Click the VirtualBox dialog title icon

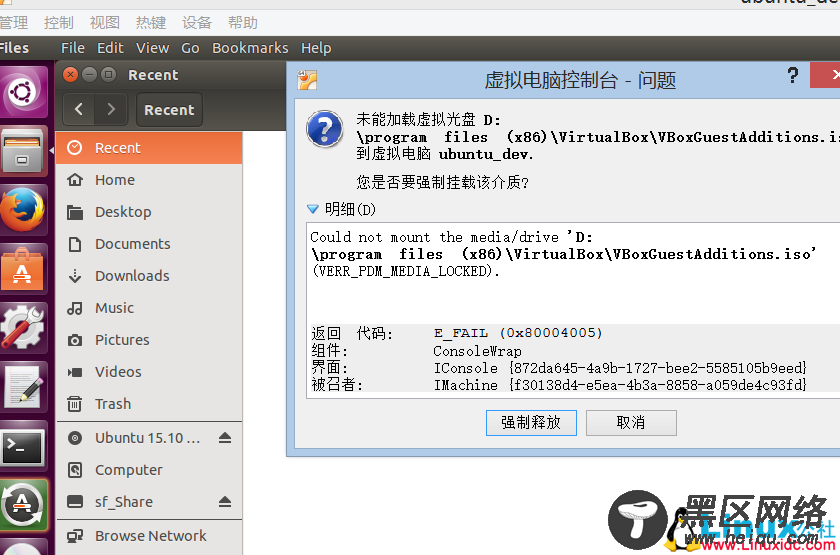click(307, 80)
